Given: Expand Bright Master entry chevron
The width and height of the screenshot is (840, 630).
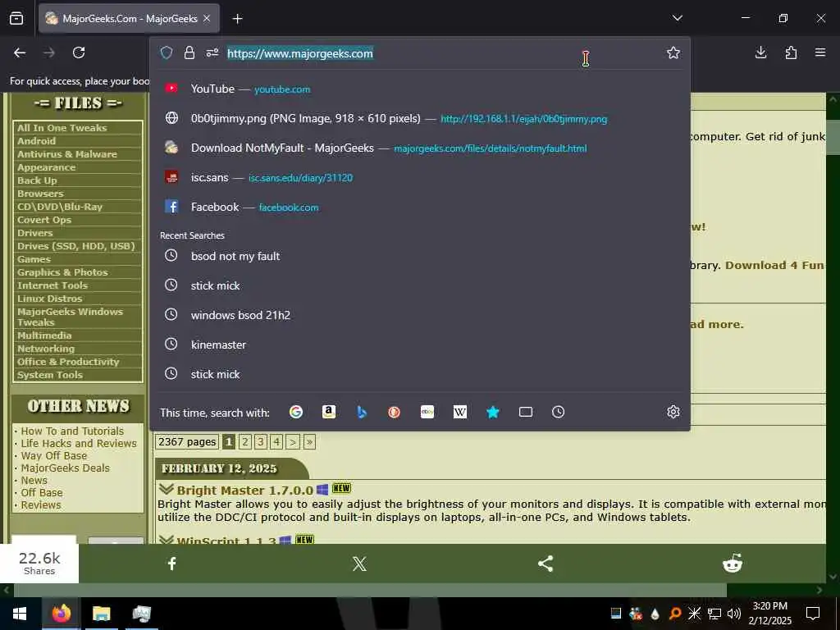Looking at the screenshot, I should point(166,489).
